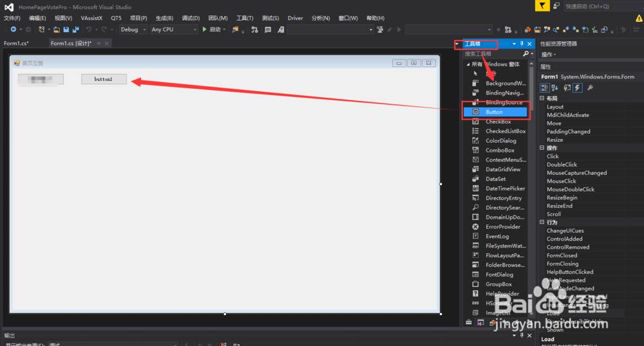
Task: Switch to Form1.cs [设计]* tab
Action: 71,43
